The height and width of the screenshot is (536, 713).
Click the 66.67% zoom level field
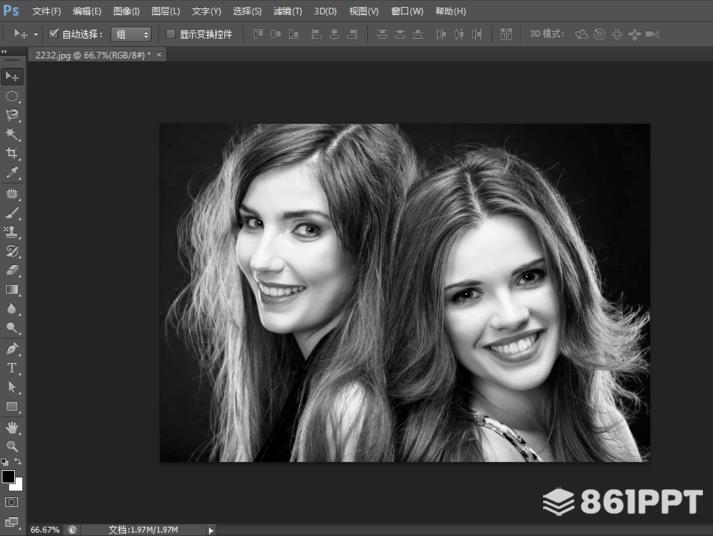pos(45,529)
